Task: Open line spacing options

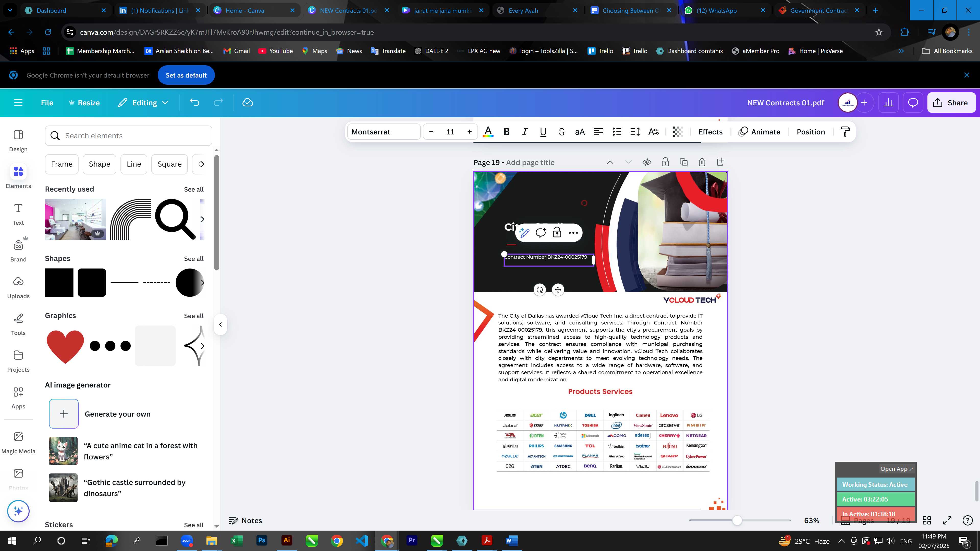Action: click(635, 132)
